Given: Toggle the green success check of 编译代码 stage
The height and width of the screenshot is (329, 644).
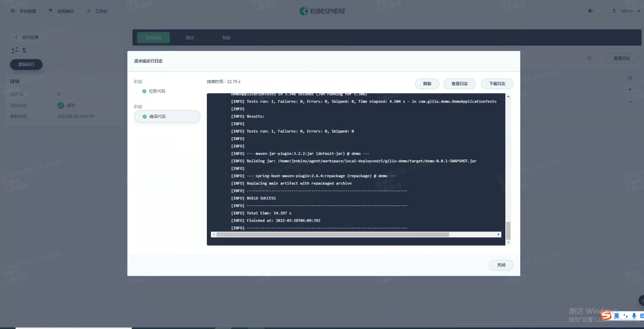Looking at the screenshot, I should [145, 116].
